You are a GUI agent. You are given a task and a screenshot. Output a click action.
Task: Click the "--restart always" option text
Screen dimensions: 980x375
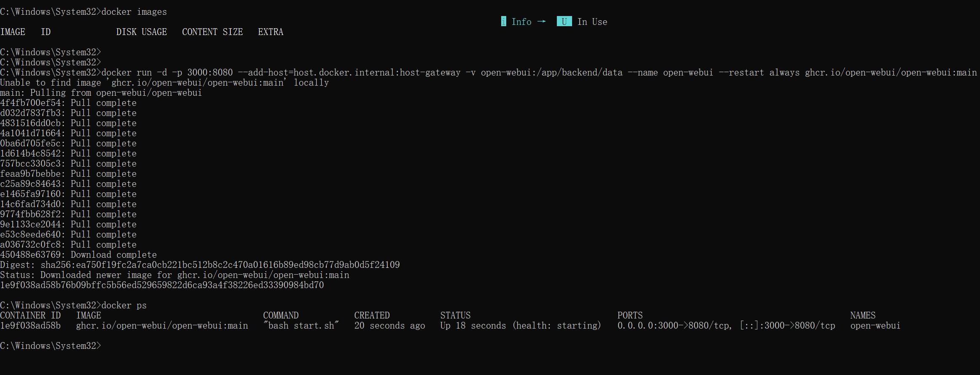pyautogui.click(x=759, y=73)
